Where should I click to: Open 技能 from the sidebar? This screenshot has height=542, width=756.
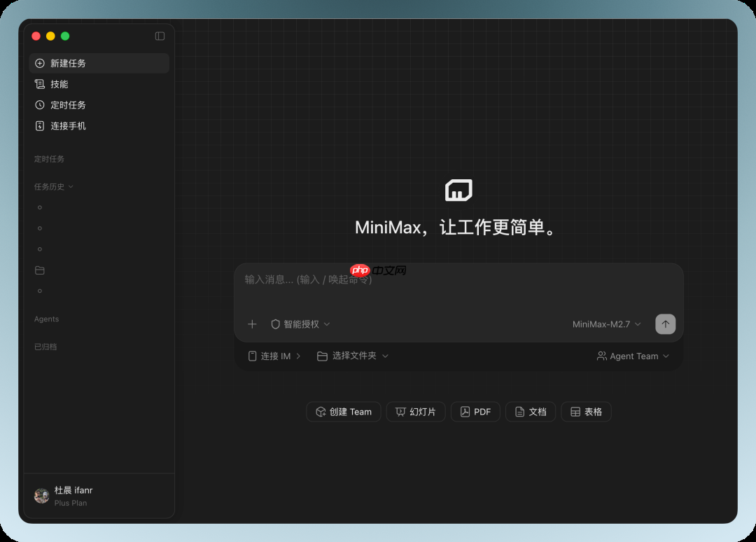coord(99,85)
